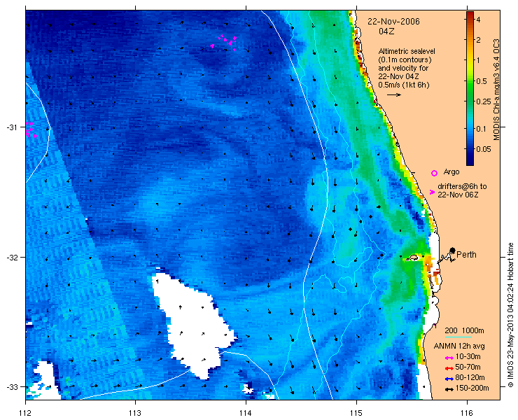The height and width of the screenshot is (420, 518).
Task: Click the colorbar tick label 0.05
Action: click(x=483, y=149)
